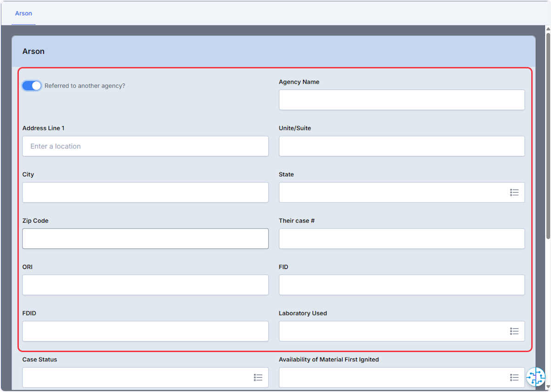Focus the Unite/Suite field
Image resolution: width=551 pixels, height=392 pixels.
tap(402, 146)
